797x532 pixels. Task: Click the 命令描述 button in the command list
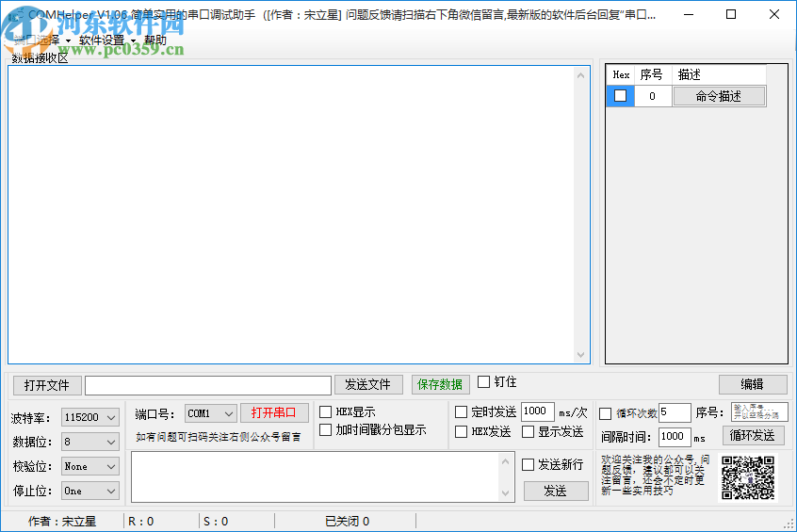(x=719, y=96)
